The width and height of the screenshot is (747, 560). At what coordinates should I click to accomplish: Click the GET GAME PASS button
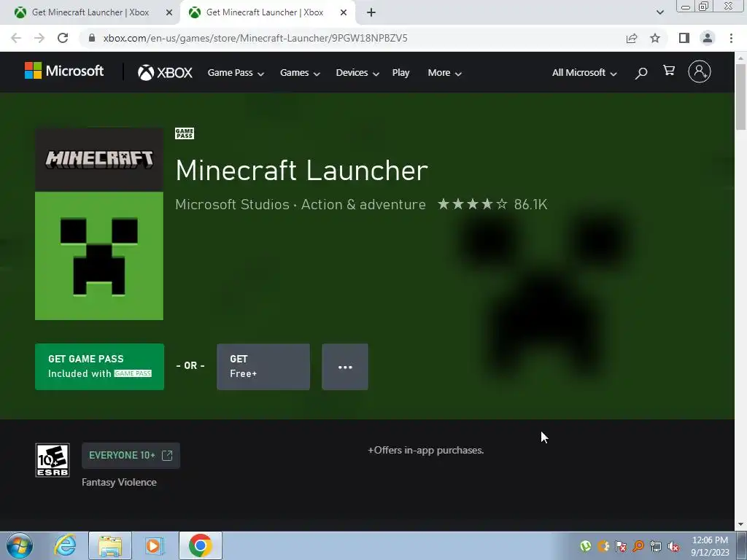click(x=99, y=367)
